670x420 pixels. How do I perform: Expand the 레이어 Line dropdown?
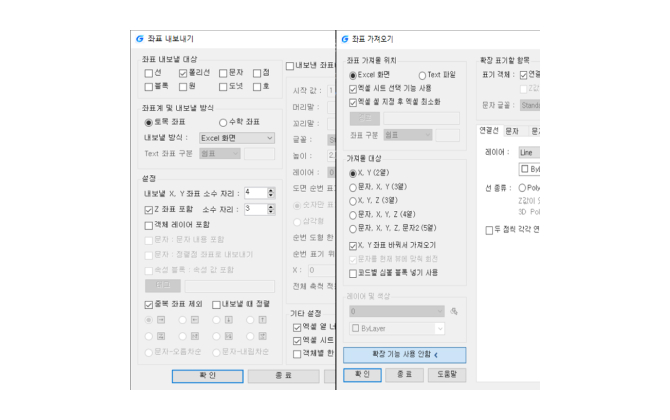click(528, 152)
